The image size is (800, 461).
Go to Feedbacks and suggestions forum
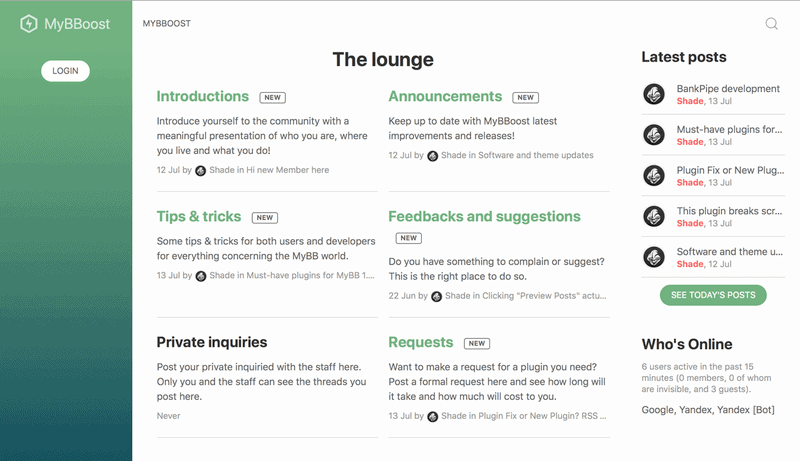pos(484,217)
